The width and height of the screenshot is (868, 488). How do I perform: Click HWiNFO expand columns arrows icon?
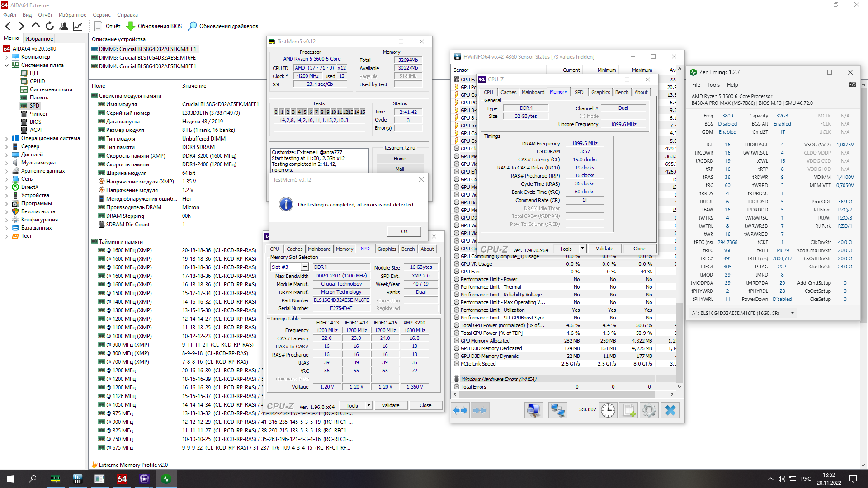pyautogui.click(x=460, y=410)
